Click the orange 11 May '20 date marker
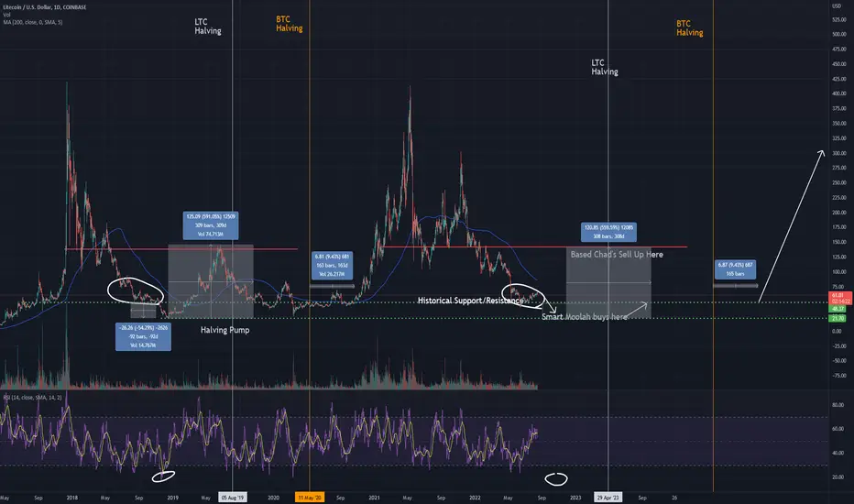Image resolution: width=854 pixels, height=504 pixels. coord(310,498)
